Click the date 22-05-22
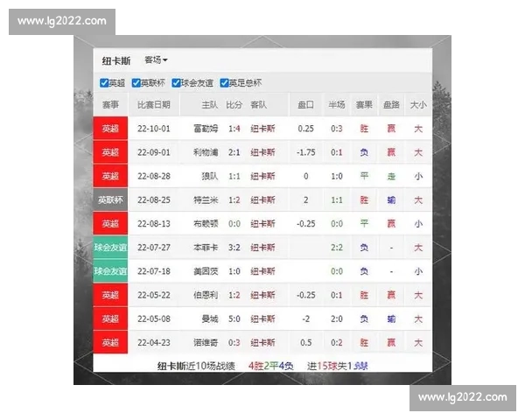Image resolution: width=525 pixels, height=420 pixels. point(154,295)
